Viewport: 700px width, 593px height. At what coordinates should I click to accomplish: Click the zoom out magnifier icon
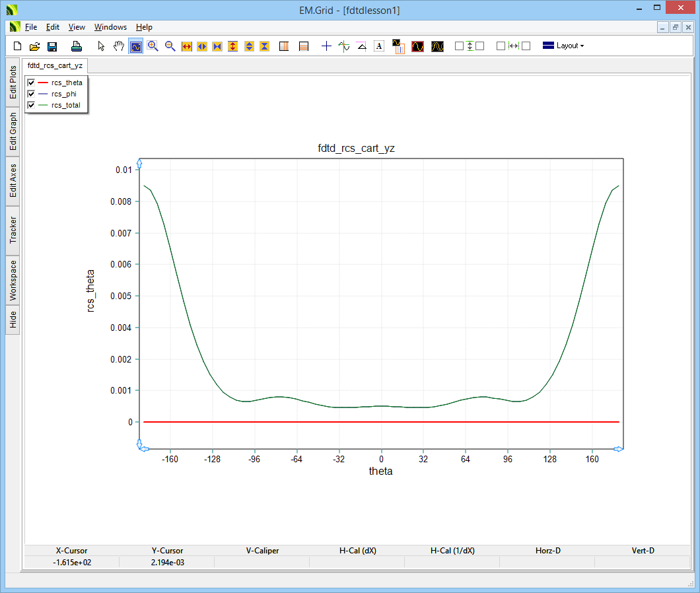(x=170, y=46)
